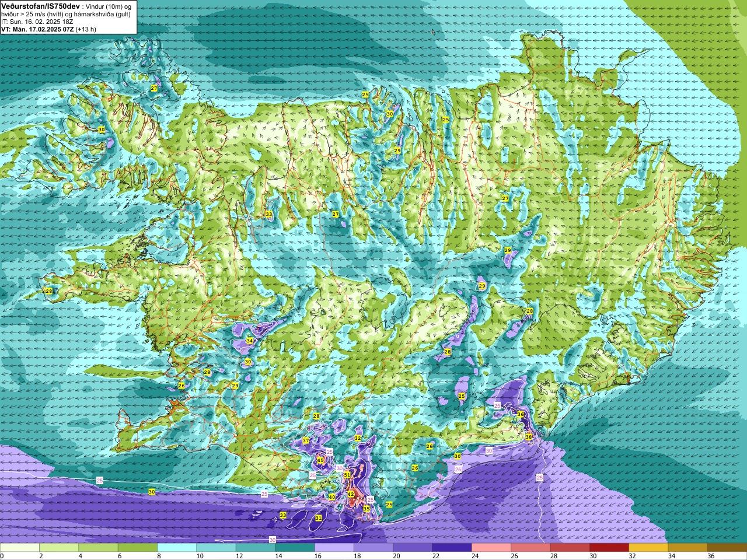Select the yellow gust label 45

click(x=320, y=461)
